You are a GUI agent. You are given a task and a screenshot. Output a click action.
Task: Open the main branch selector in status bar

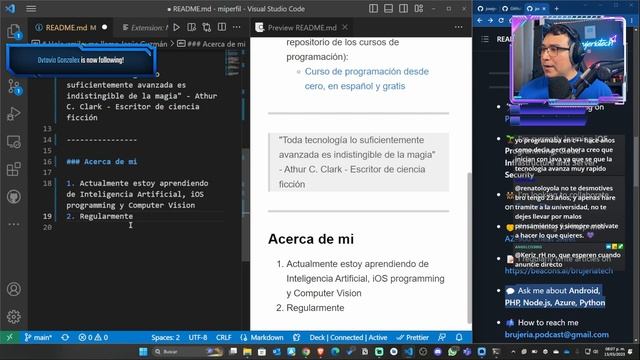click(x=38, y=337)
